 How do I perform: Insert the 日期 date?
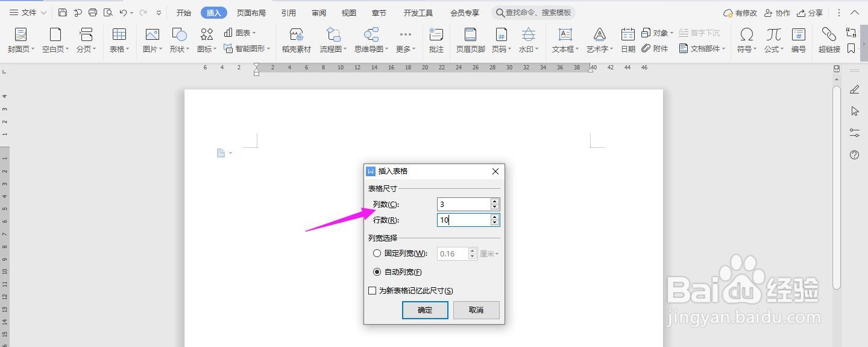point(628,40)
